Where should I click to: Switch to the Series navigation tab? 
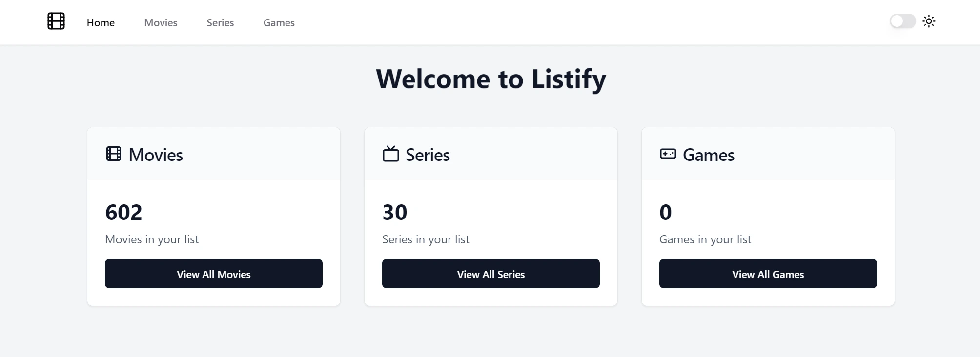tap(220, 23)
